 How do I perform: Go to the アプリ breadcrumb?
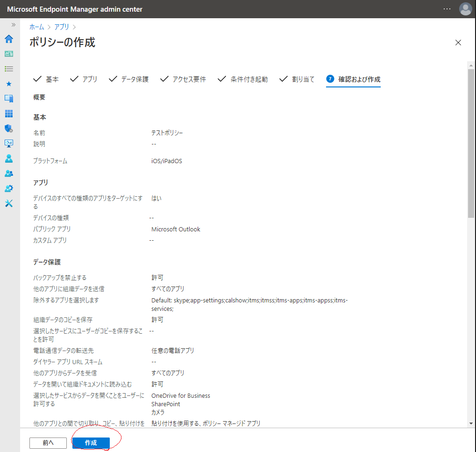(62, 27)
